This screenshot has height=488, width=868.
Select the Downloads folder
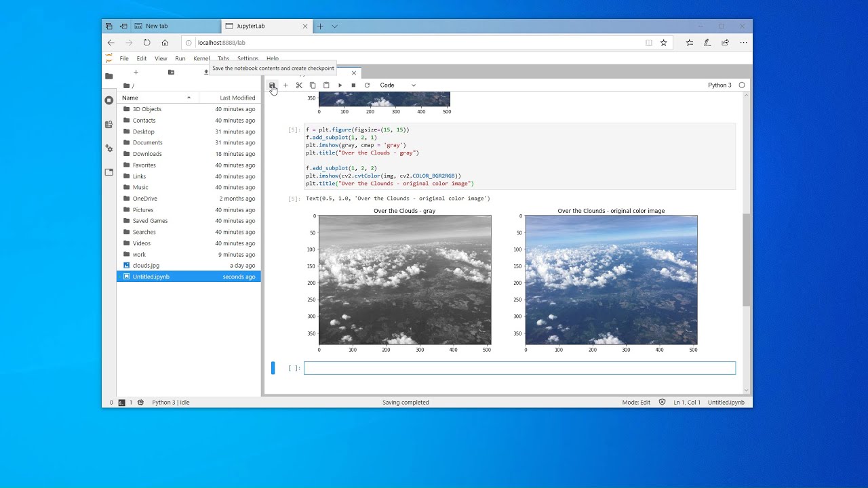pyautogui.click(x=189, y=154)
